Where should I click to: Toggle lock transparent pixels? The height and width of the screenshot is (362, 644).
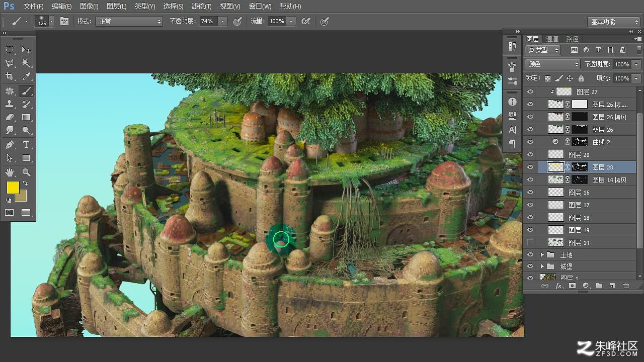tap(547, 78)
